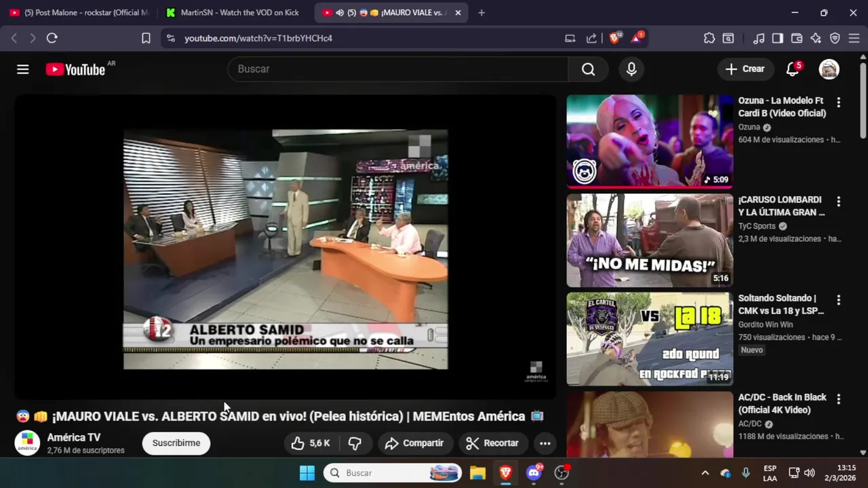Click the Compartir share button

coord(414,443)
